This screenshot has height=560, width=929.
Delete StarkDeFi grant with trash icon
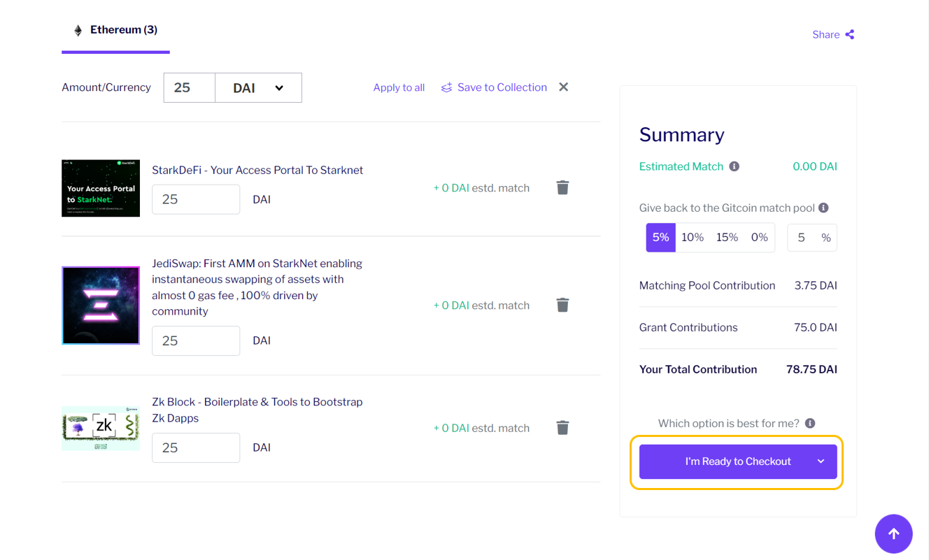pos(562,187)
